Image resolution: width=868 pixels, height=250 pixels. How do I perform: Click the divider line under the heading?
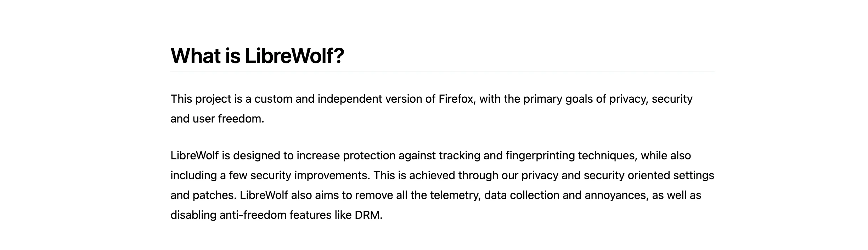coord(442,71)
